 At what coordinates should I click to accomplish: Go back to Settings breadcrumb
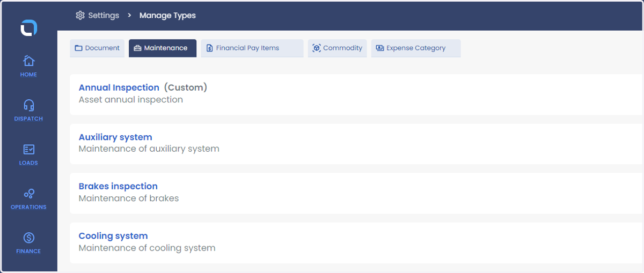(x=104, y=15)
